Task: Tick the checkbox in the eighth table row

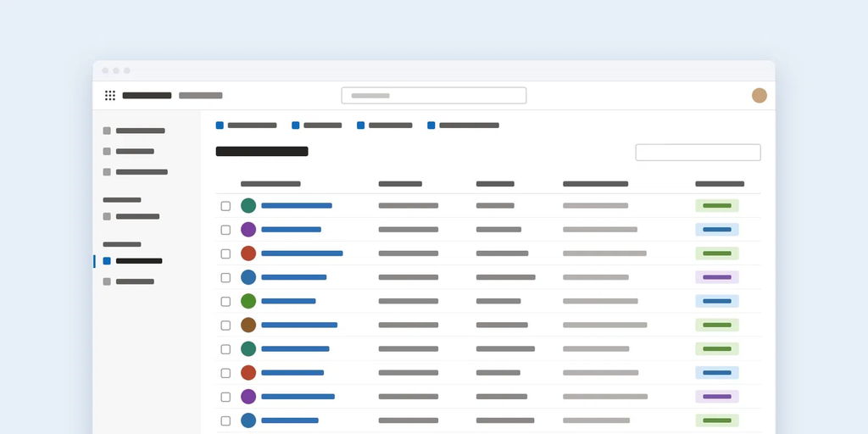Action: (225, 373)
